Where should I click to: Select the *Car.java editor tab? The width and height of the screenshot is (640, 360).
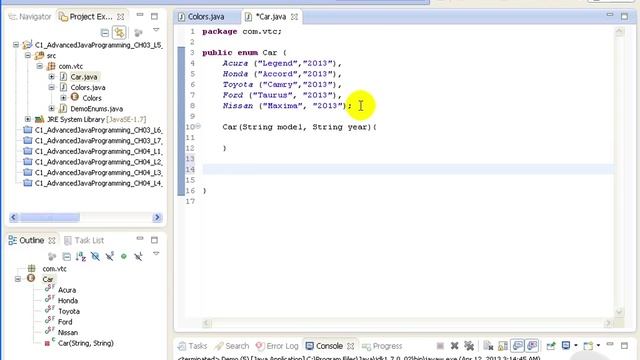270,17
